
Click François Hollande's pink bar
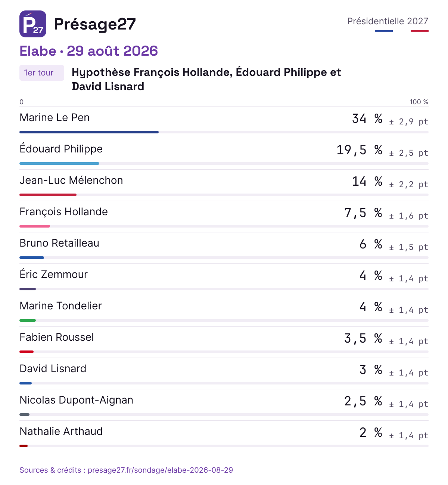[35, 226]
